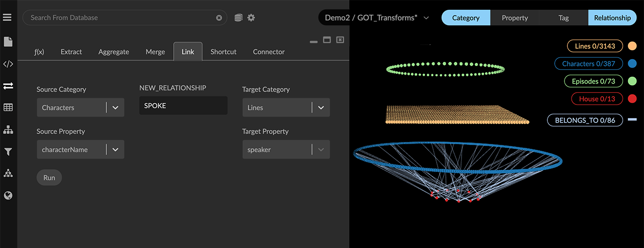Toggle the Property view button

515,18
